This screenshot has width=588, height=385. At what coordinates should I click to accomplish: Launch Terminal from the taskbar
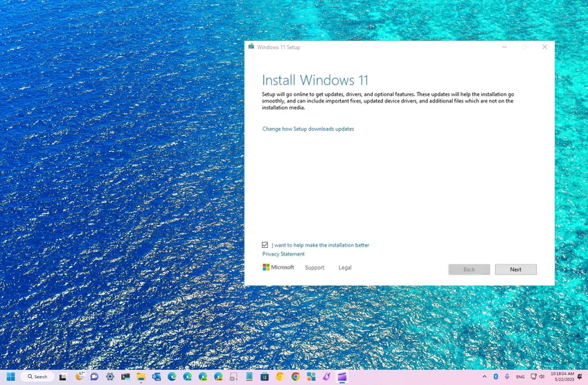pos(125,377)
